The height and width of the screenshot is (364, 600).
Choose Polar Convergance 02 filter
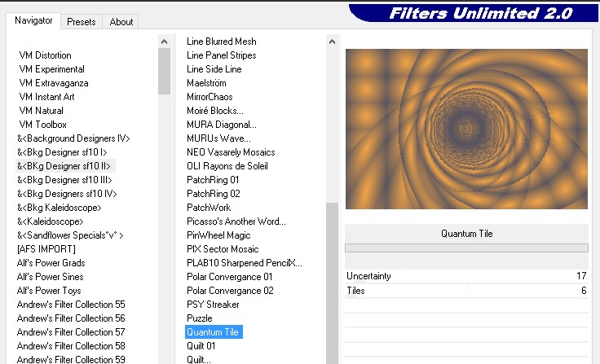pyautogui.click(x=230, y=291)
